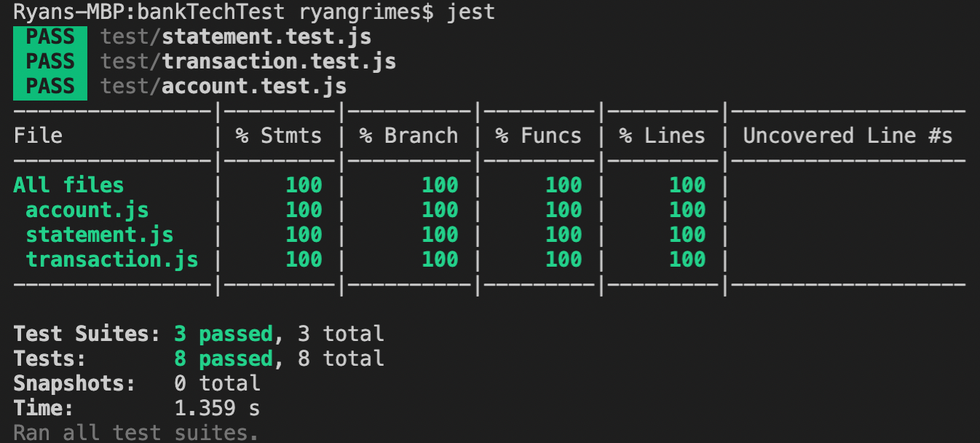
Task: Click the '% Branch' column header
Action: point(408,136)
